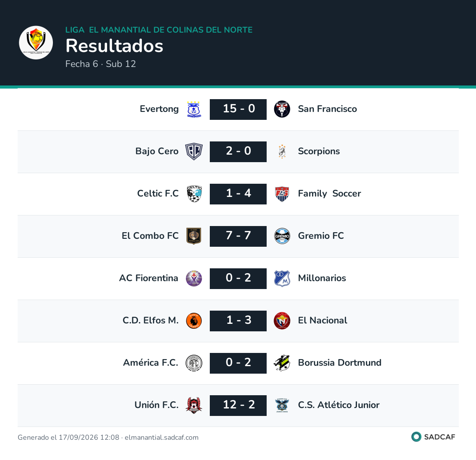Image resolution: width=476 pixels, height=460 pixels.
Task: Click the Scorpions team crest
Action: 282,152
